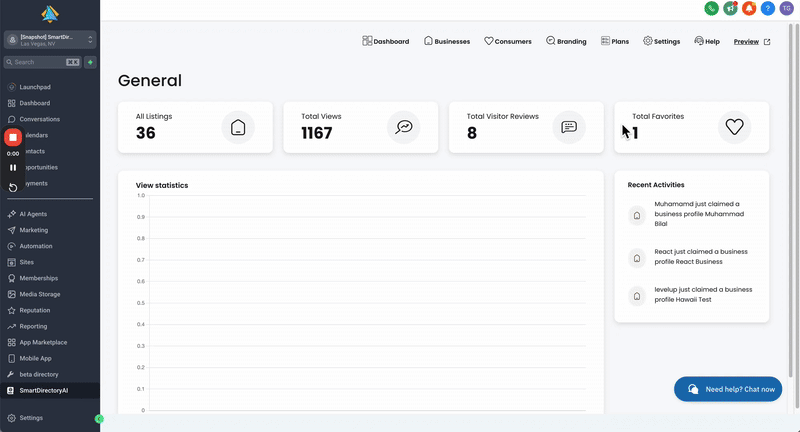Screen dimensions: 800x432
Task: Click the external link icon beside Preview
Action: pos(767,42)
